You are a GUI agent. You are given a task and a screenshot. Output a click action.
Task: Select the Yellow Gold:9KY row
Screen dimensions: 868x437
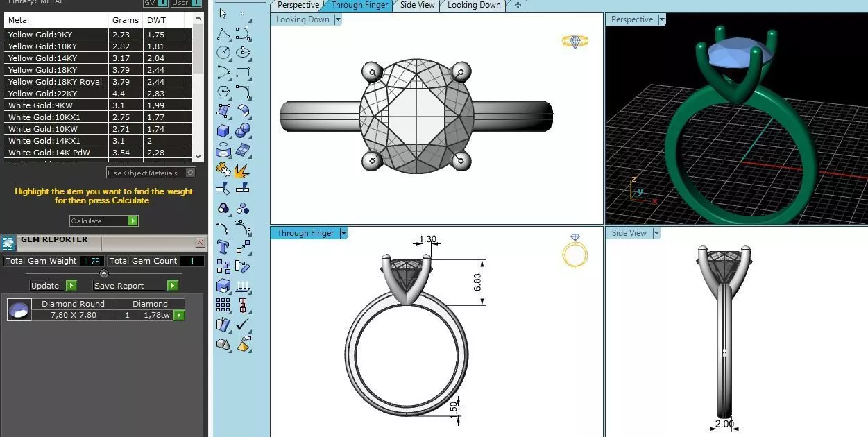(x=98, y=35)
